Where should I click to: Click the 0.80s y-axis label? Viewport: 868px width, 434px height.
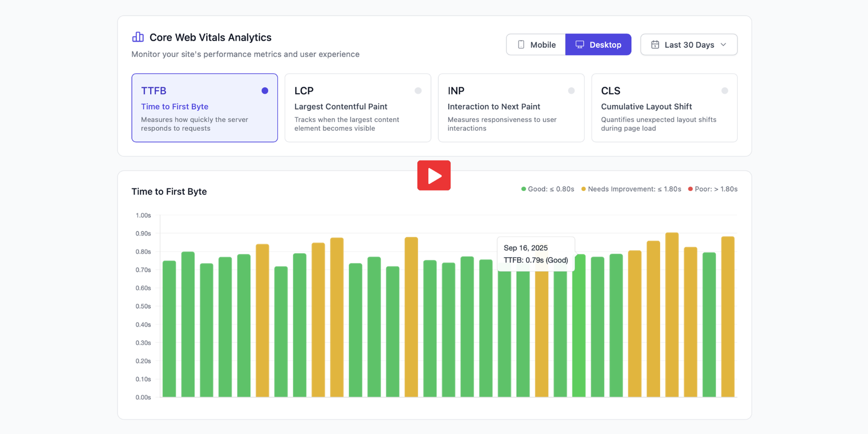(x=143, y=252)
